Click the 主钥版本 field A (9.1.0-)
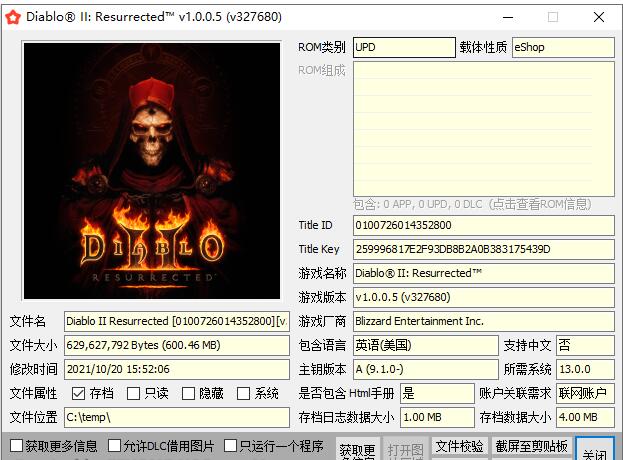 426,369
